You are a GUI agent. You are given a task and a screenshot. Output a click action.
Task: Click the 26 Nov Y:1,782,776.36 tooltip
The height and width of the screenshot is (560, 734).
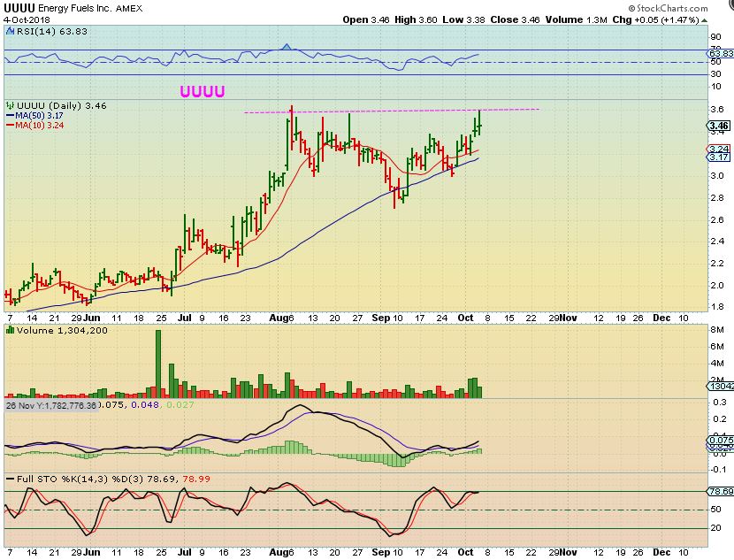point(51,405)
